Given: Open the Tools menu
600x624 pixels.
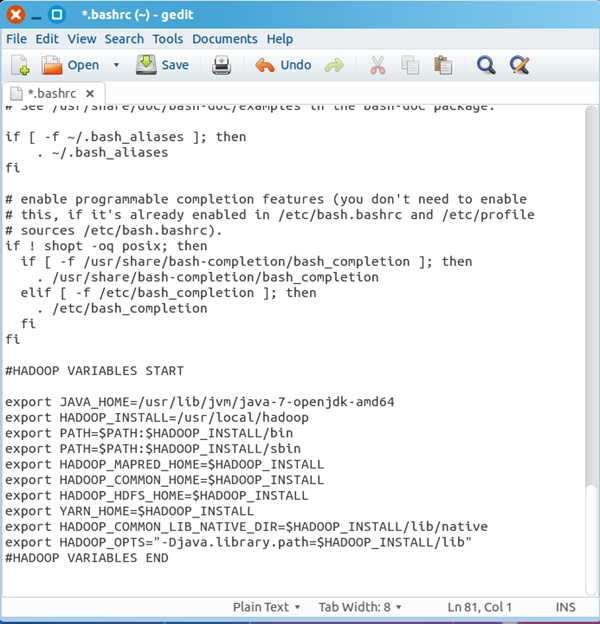Looking at the screenshot, I should click(x=168, y=39).
